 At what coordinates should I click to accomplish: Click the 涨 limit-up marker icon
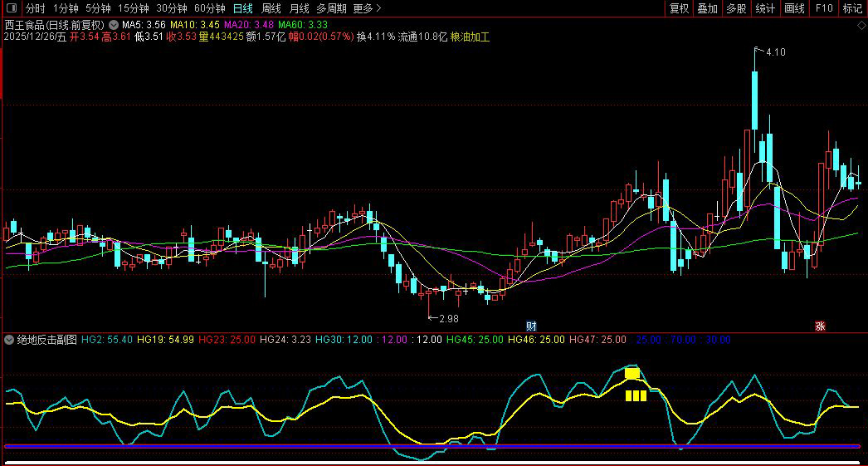point(820,326)
